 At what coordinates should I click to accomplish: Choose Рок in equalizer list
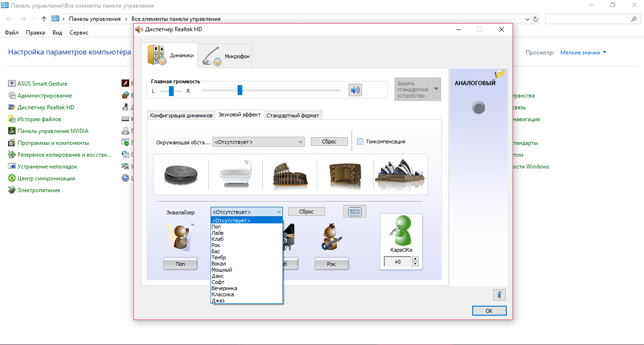(x=247, y=245)
